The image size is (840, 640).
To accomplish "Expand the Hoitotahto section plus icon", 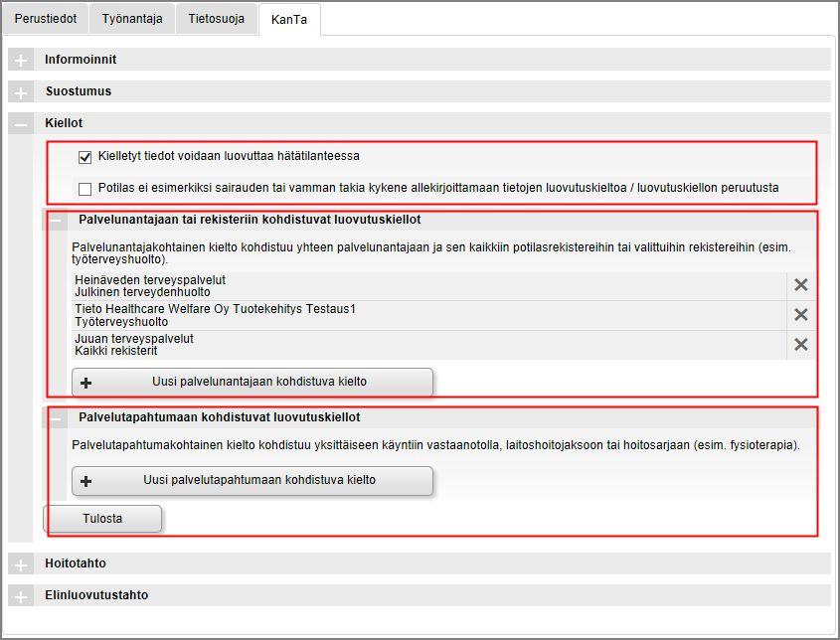I will [20, 563].
